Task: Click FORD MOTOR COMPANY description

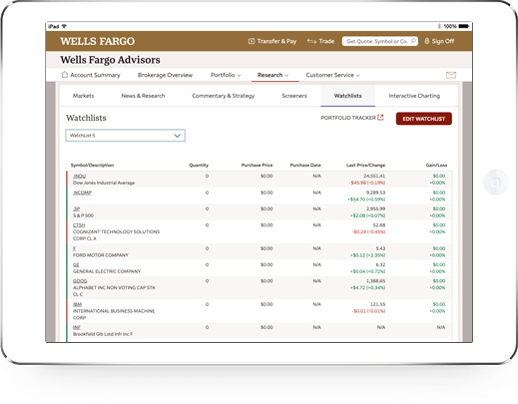Action: [x=101, y=255]
